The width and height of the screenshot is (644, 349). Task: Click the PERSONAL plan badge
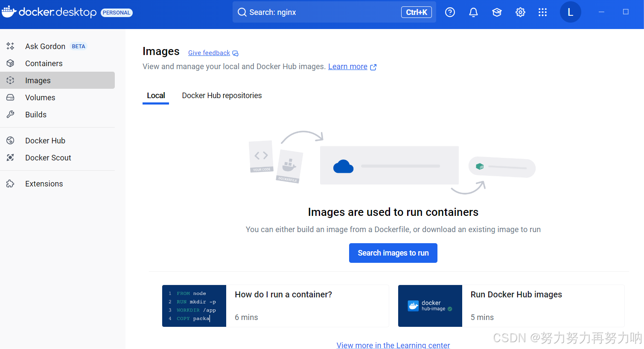pyautogui.click(x=117, y=13)
